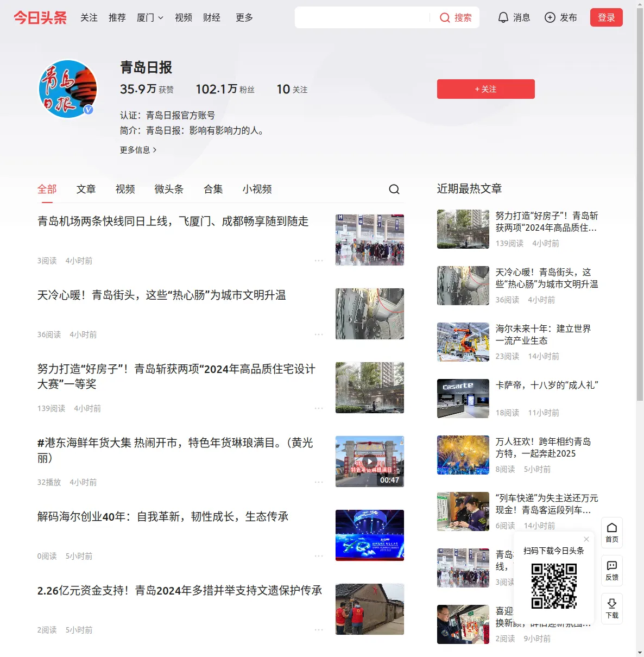The image size is (644, 657).
Task: Click the red 登录 button
Action: [x=607, y=17]
